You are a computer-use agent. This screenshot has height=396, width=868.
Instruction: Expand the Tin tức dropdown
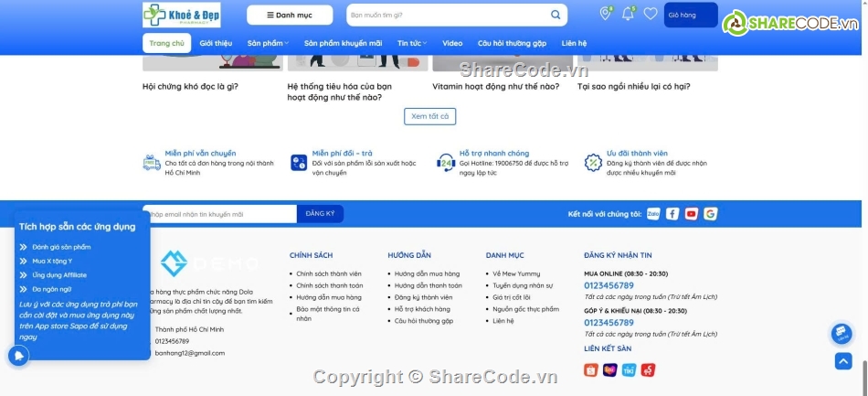[412, 43]
